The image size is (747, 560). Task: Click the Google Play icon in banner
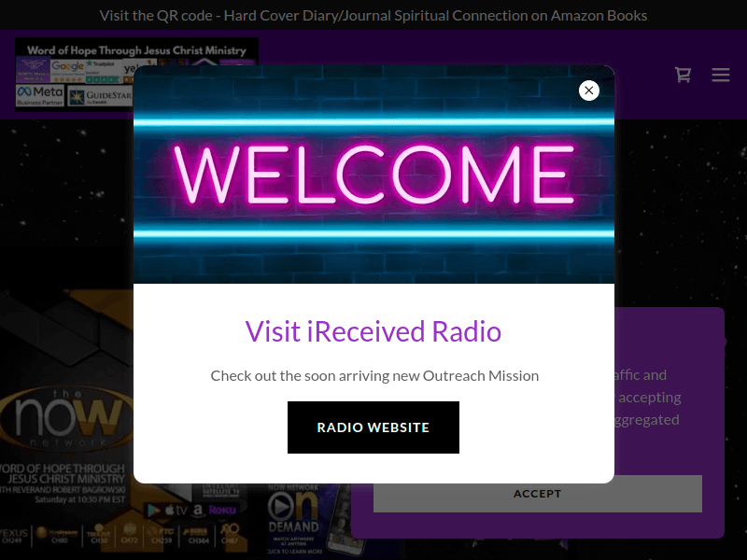tap(149, 511)
